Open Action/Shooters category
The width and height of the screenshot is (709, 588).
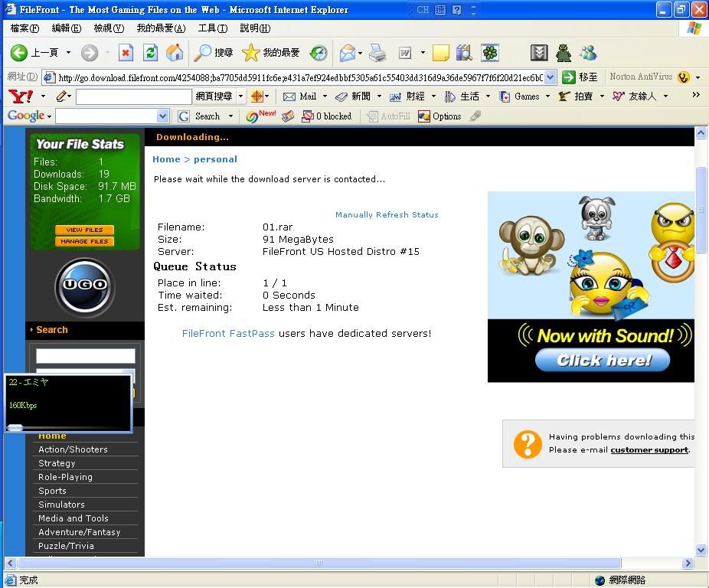coord(74,449)
